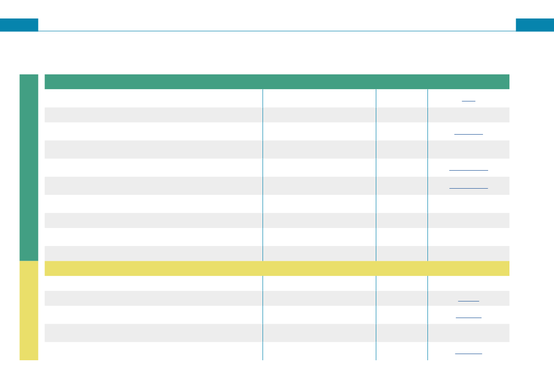554x392 pixels.
Task: Click the thin blue line beneath the top header
Action: pyautogui.click(x=277, y=31)
